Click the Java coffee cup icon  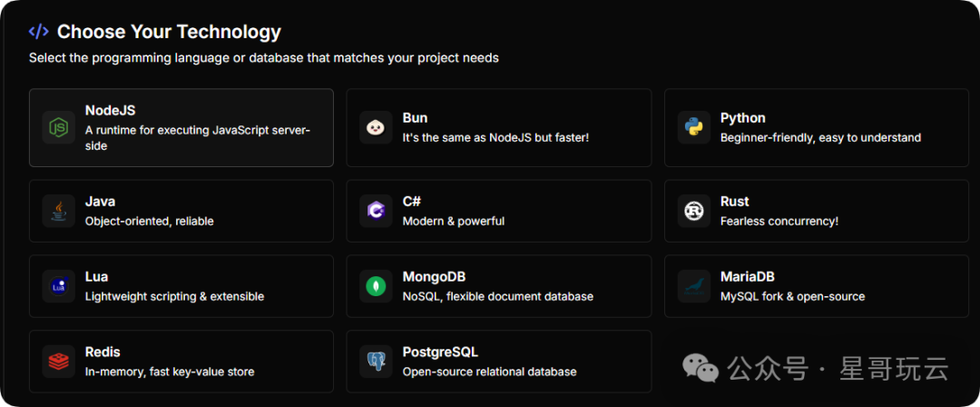pyautogui.click(x=58, y=211)
